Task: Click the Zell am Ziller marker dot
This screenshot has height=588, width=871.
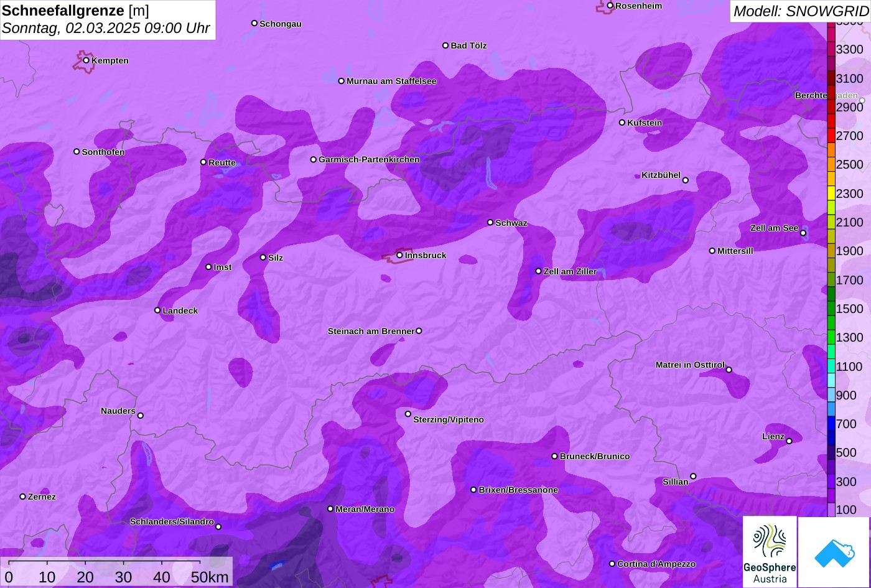Action: pyautogui.click(x=539, y=271)
